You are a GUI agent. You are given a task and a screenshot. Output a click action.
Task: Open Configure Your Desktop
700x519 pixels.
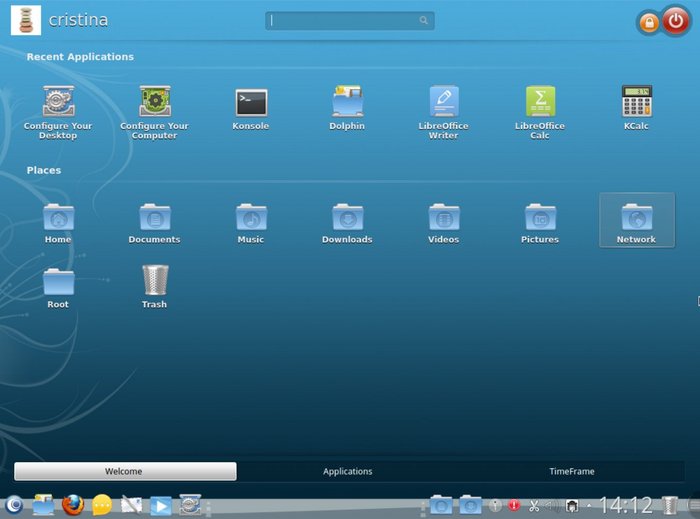click(58, 103)
